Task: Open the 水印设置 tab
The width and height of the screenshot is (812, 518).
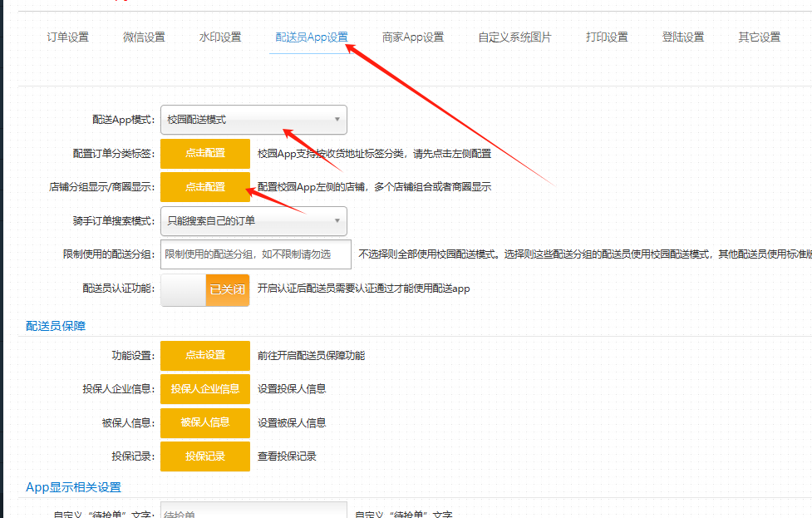Action: (x=220, y=37)
